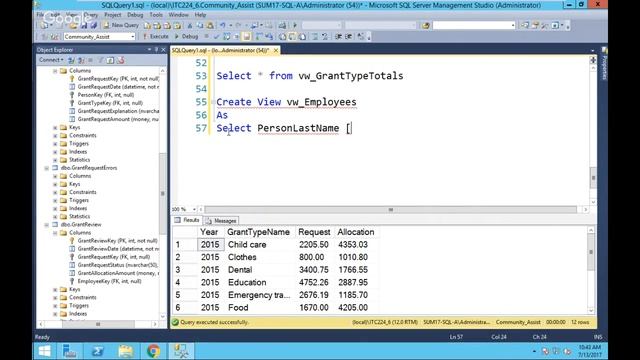Click the Paste icon in the toolbar
Image resolution: width=640 pixels, height=360 pixels.
(210, 25)
